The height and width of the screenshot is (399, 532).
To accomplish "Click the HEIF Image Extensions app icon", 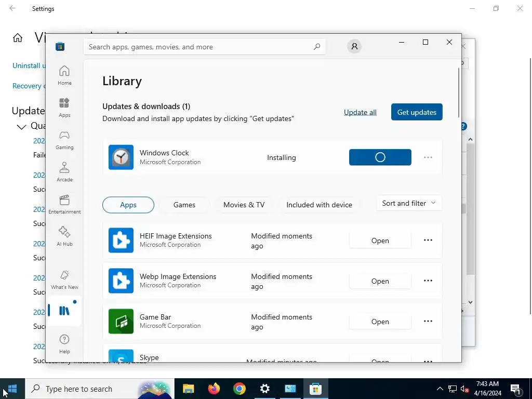I will click(121, 240).
